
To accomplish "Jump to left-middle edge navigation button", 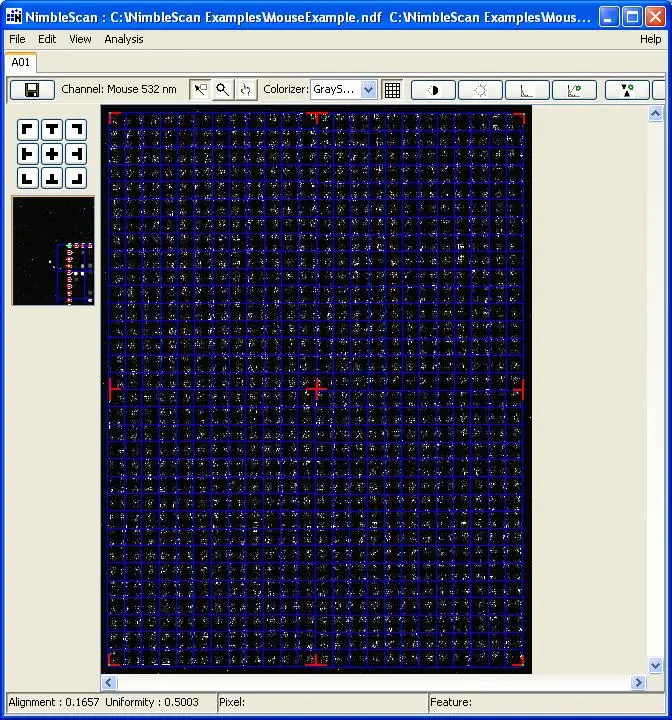I will pyautogui.click(x=28, y=154).
